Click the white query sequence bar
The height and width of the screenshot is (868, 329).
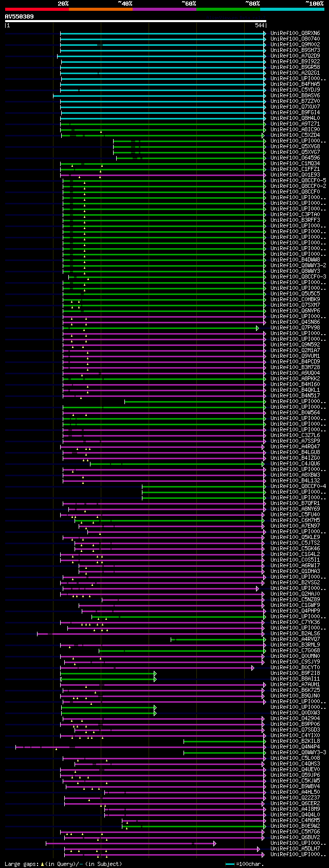point(136,21)
